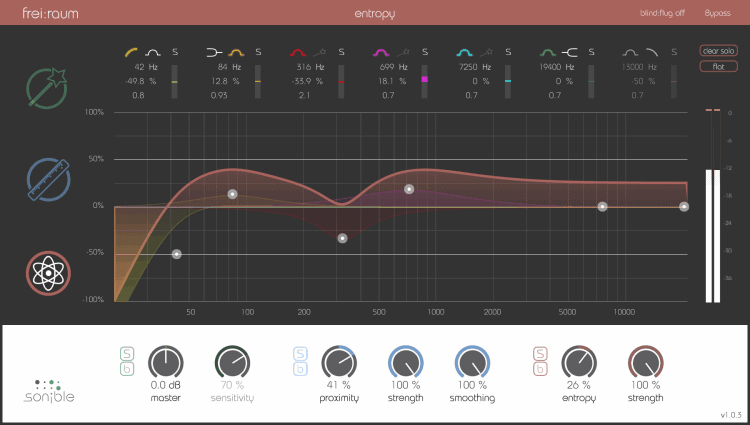This screenshot has height=425, width=750.
Task: Click the master gain knob
Action: [165, 363]
